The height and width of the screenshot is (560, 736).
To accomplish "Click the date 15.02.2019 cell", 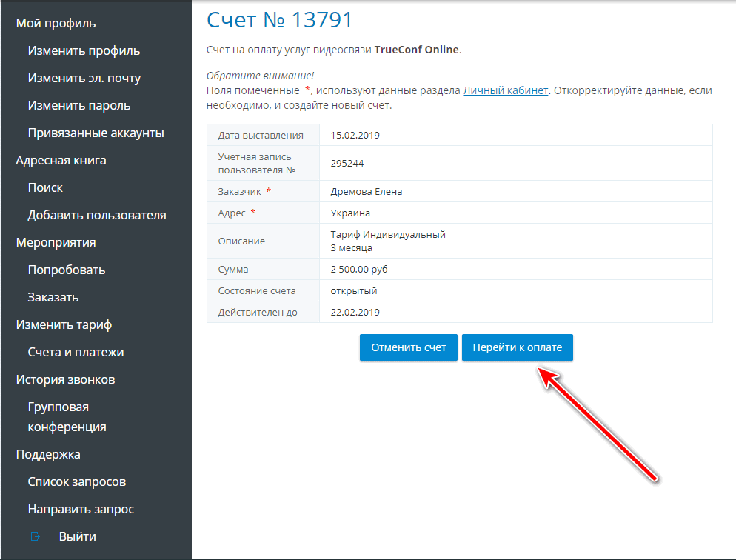I will (x=355, y=136).
